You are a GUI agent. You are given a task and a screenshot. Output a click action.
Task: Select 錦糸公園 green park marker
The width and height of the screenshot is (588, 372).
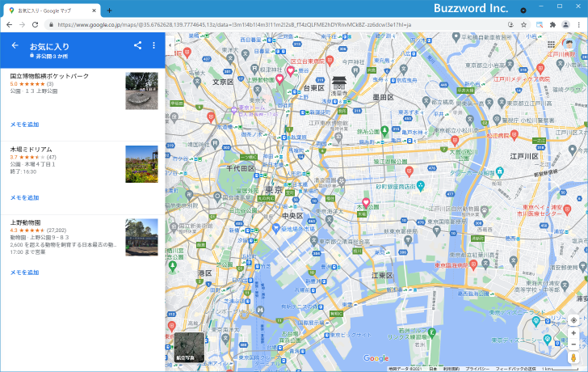coord(384,131)
